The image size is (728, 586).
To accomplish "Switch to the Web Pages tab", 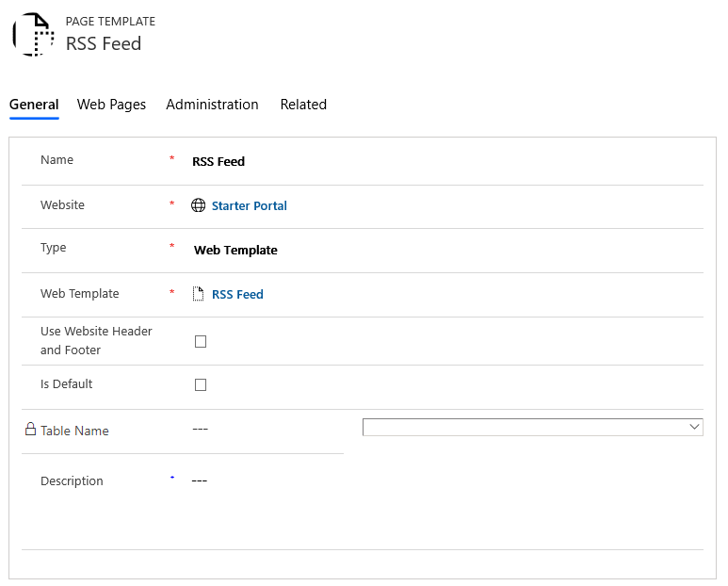I will coord(111,105).
